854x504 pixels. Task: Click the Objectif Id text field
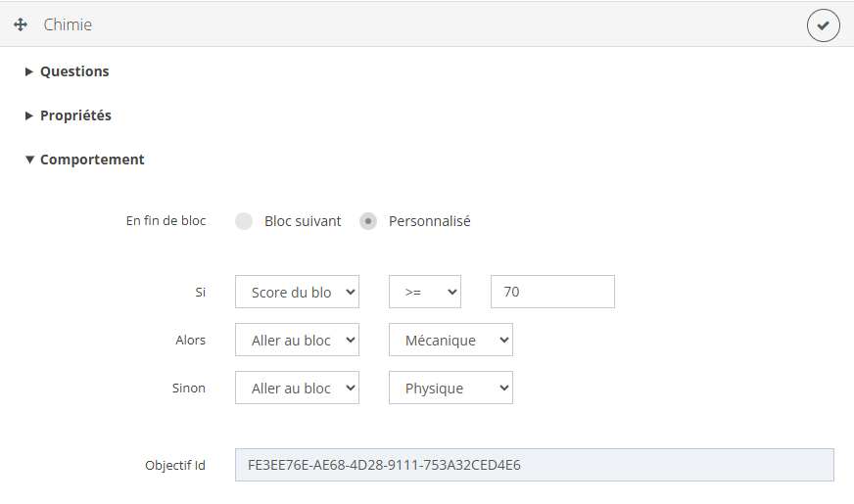pos(534,465)
